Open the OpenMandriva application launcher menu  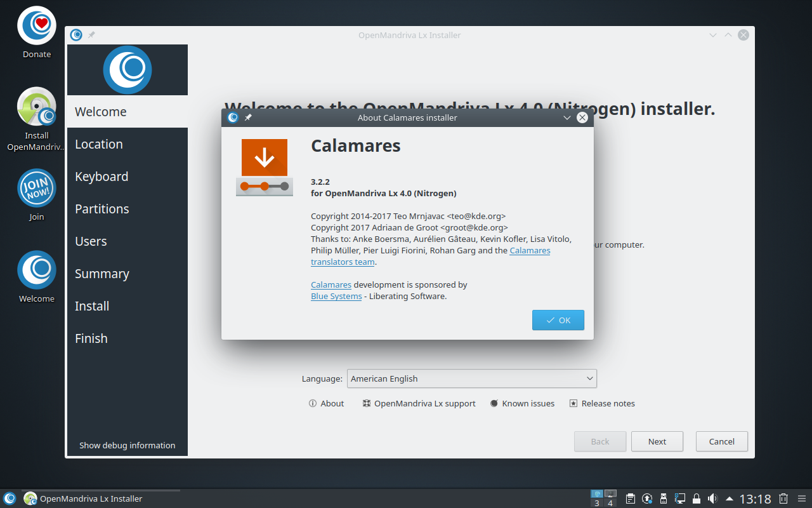[10, 498]
